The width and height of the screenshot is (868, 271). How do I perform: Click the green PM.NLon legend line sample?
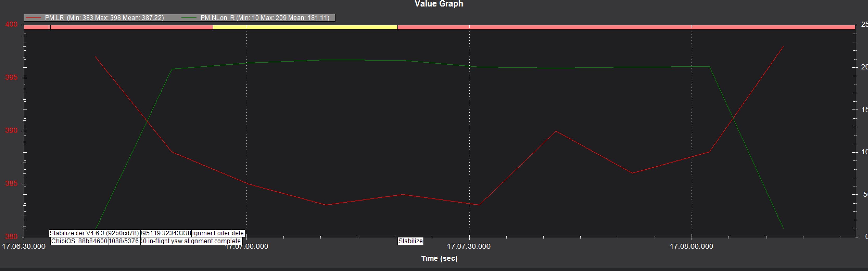click(x=189, y=18)
